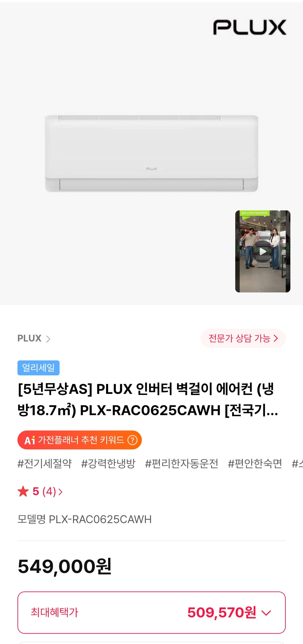Click the chevron next to PLUX brand
This screenshot has height=644, width=303.
click(48, 339)
